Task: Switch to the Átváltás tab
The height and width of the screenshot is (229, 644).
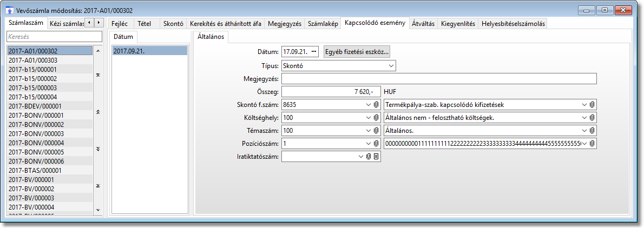Action: tap(423, 24)
